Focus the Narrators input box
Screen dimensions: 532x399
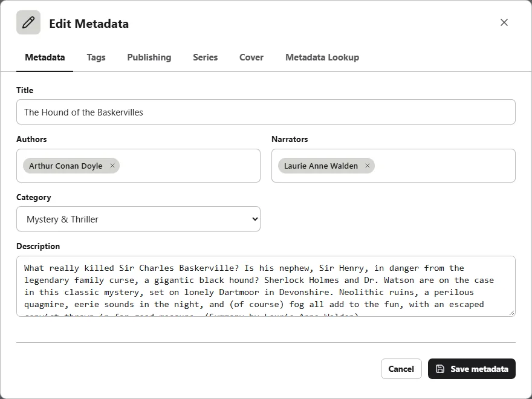(394, 166)
